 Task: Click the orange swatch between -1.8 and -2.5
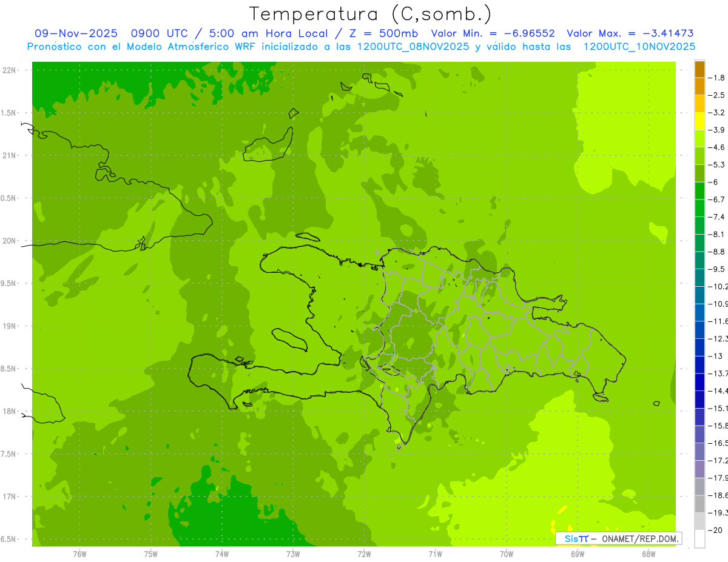pyautogui.click(x=699, y=86)
